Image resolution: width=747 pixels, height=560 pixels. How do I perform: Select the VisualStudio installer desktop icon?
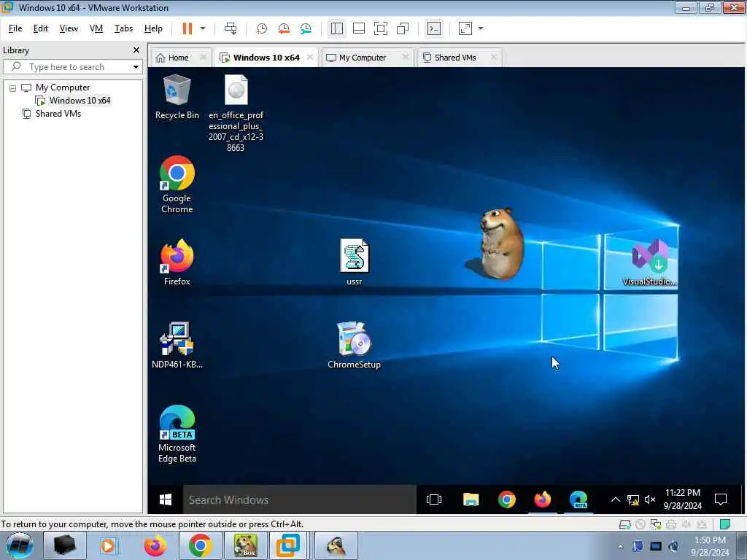coord(650,262)
